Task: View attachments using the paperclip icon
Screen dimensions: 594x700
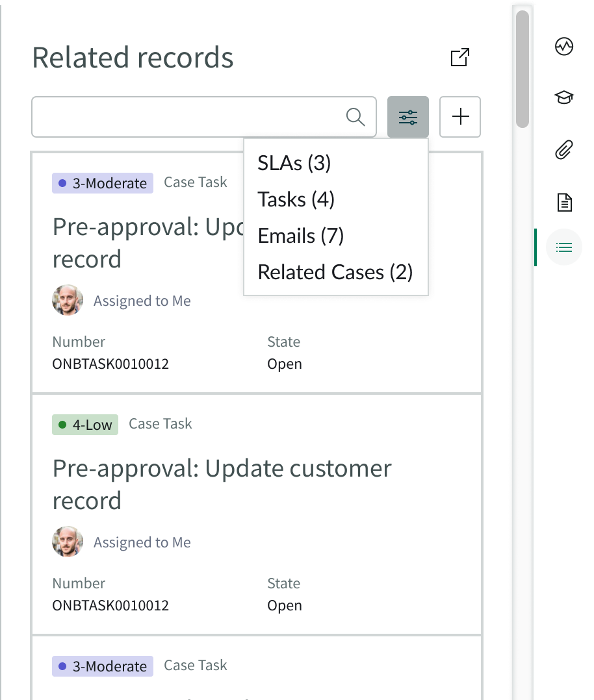Action: (563, 149)
